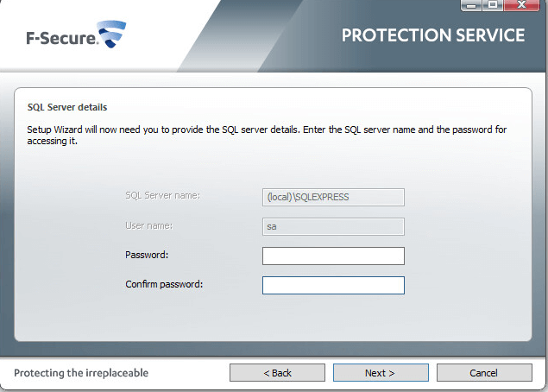The height and width of the screenshot is (392, 548).
Task: Go back with the Back button
Action: pos(277,373)
